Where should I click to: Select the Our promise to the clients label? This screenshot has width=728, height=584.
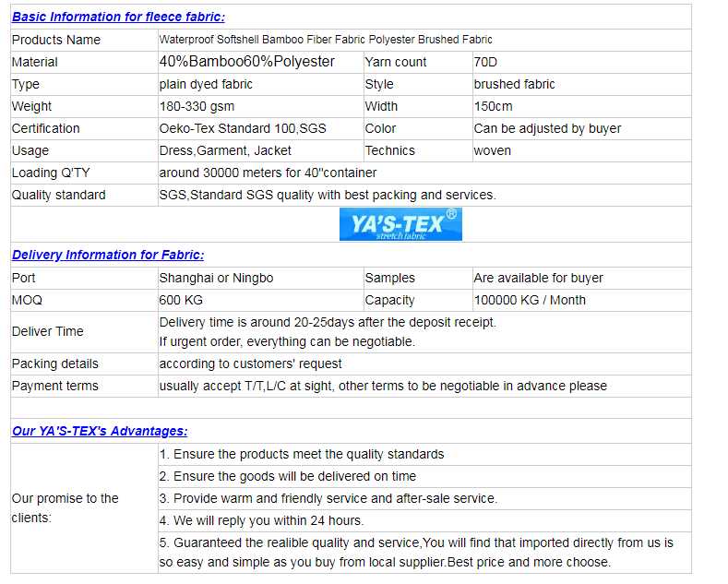click(x=65, y=507)
